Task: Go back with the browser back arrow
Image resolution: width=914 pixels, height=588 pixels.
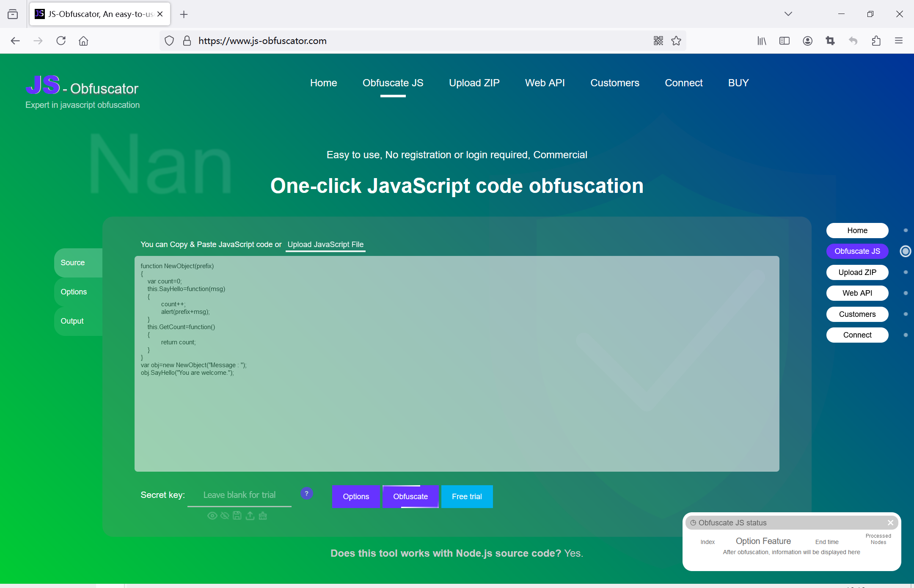Action: pyautogui.click(x=15, y=41)
